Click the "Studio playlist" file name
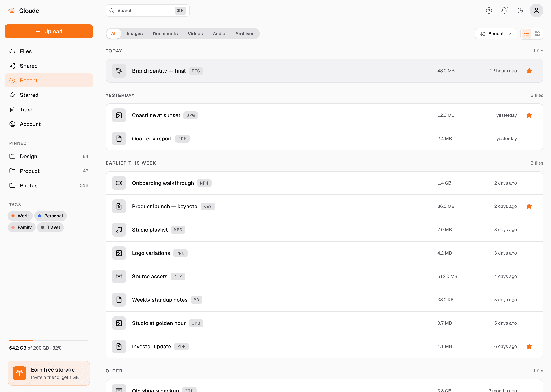 click(150, 229)
